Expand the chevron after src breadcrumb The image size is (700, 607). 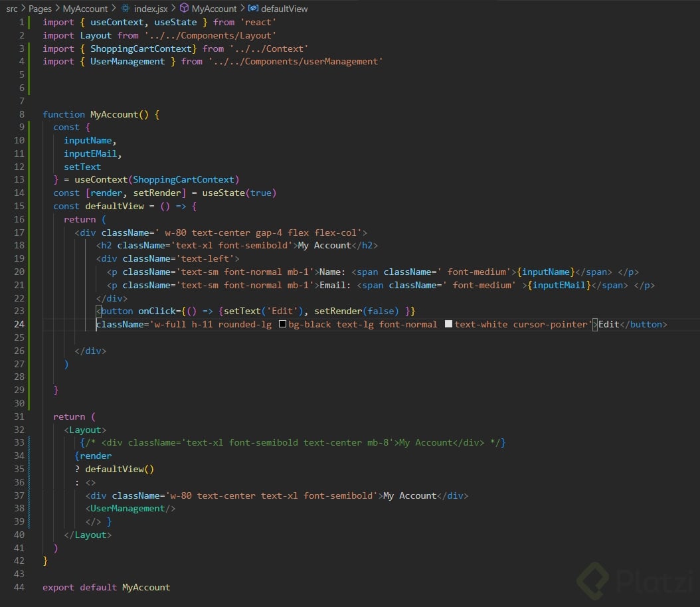coord(23,8)
